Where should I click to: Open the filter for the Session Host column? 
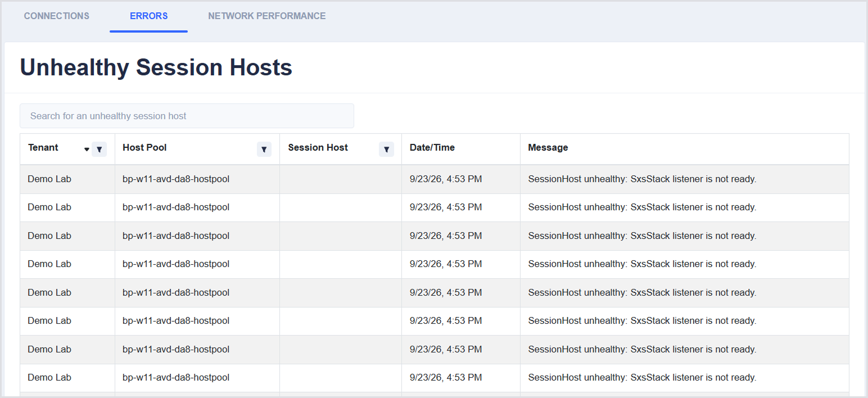coord(386,149)
